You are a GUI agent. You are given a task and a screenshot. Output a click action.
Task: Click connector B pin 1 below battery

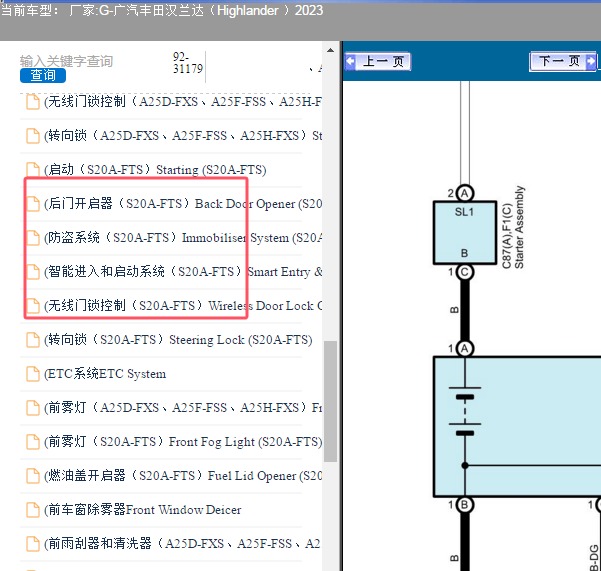tap(465, 505)
